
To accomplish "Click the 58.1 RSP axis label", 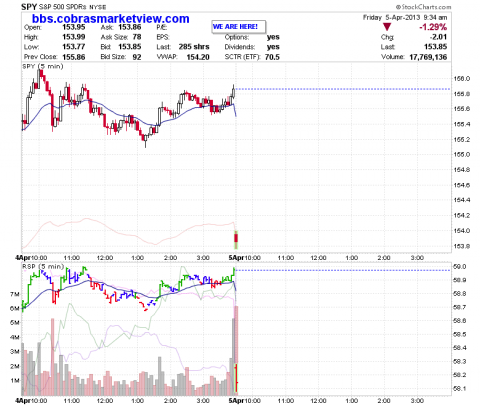I will (x=460, y=389).
